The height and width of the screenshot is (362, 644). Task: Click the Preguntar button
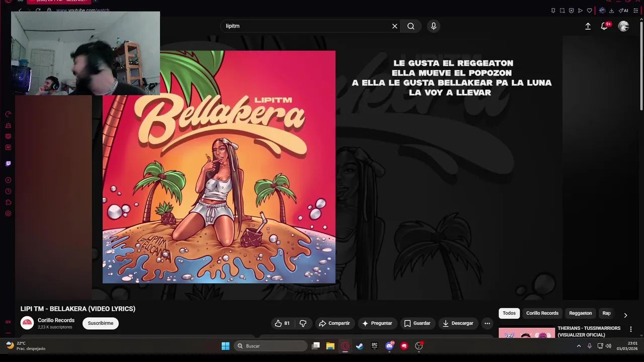point(377,323)
